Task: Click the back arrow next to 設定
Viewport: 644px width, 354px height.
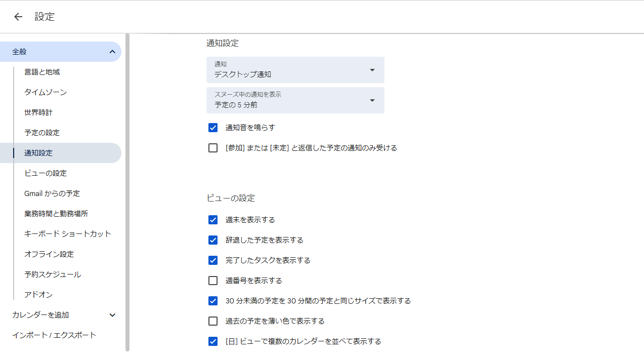Action: tap(18, 17)
